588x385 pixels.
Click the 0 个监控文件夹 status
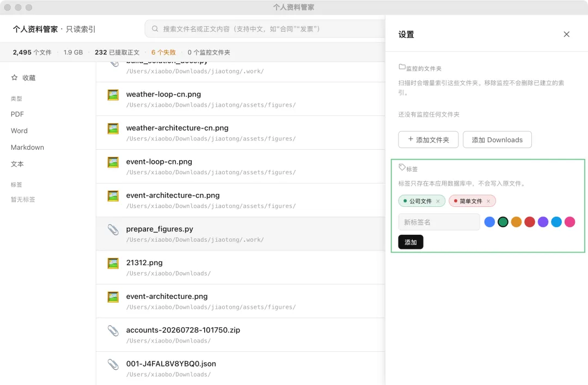pos(209,52)
